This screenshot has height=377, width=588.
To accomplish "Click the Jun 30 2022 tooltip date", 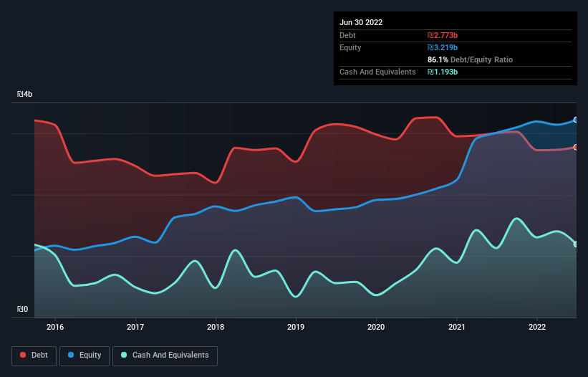I will tap(361, 22).
